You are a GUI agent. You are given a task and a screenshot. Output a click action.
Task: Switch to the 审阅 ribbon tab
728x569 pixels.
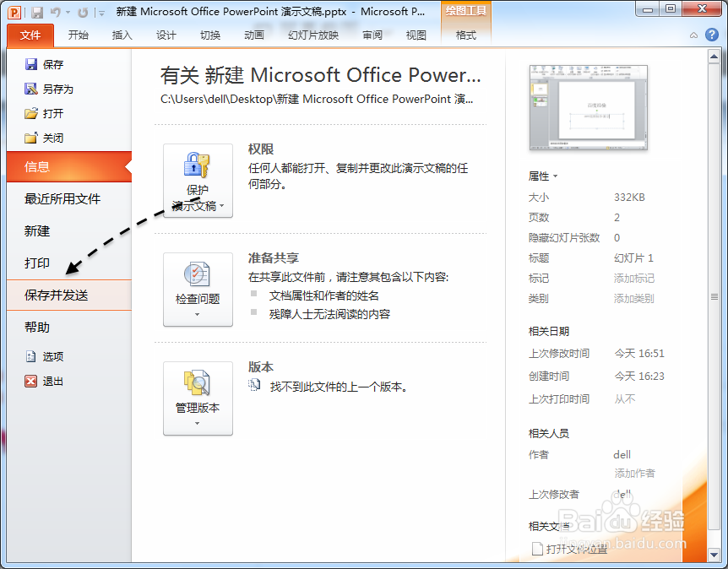[x=372, y=35]
